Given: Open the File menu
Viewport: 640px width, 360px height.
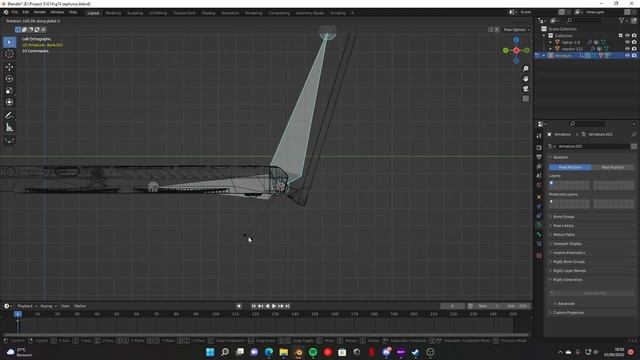Looking at the screenshot, I should 15,13.
